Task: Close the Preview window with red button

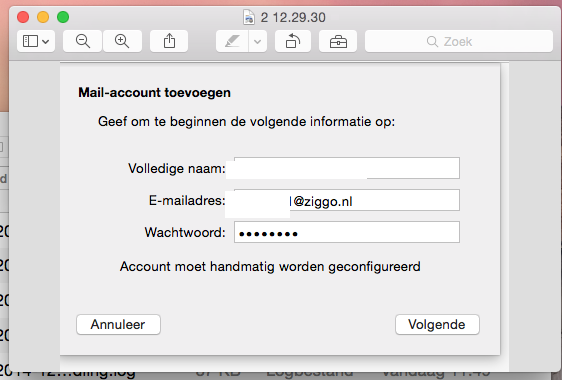Action: (23, 17)
